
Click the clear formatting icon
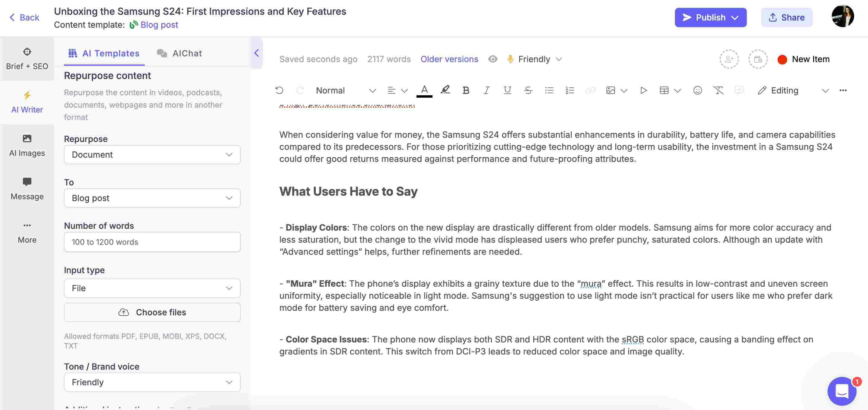point(718,90)
